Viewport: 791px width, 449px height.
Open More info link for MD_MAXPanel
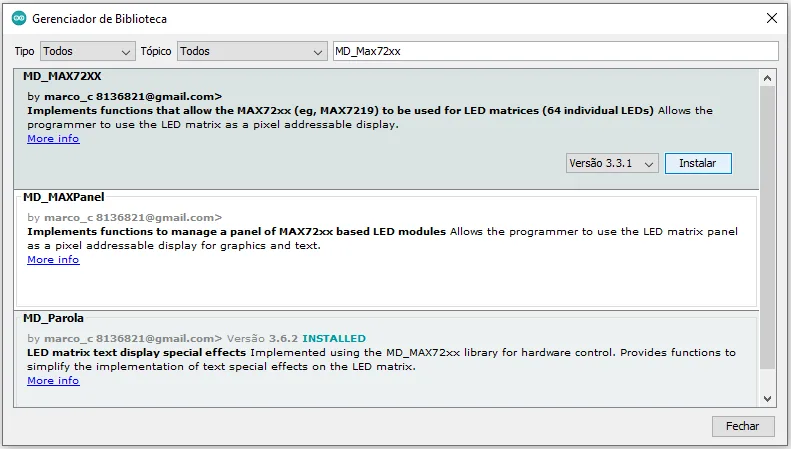(53, 260)
